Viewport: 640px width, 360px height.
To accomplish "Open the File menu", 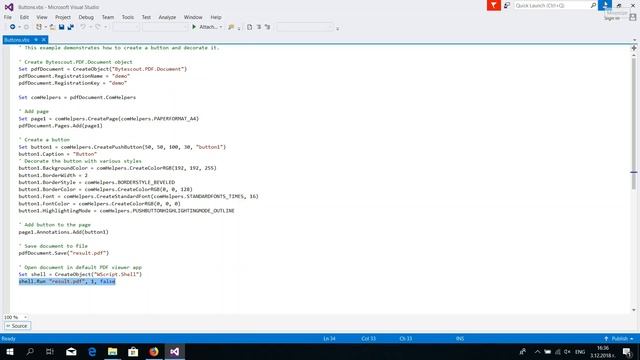I will (x=8, y=17).
